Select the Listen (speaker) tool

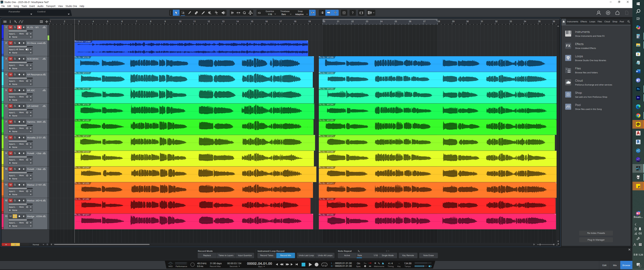click(x=223, y=13)
